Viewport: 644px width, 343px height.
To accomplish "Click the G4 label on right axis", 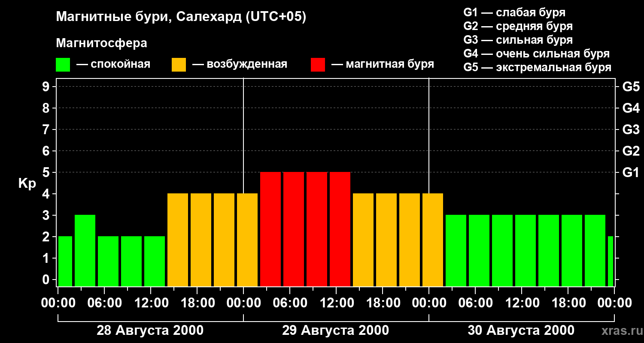I will pyautogui.click(x=631, y=108).
